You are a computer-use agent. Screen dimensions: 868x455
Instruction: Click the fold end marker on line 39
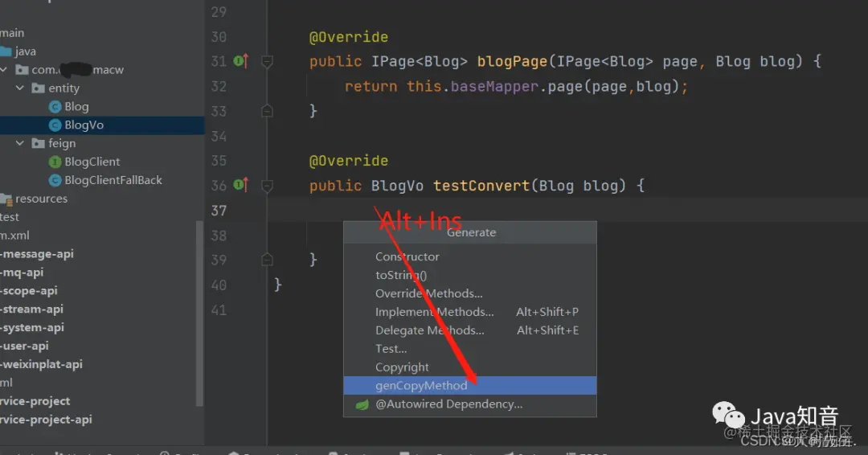(x=267, y=259)
